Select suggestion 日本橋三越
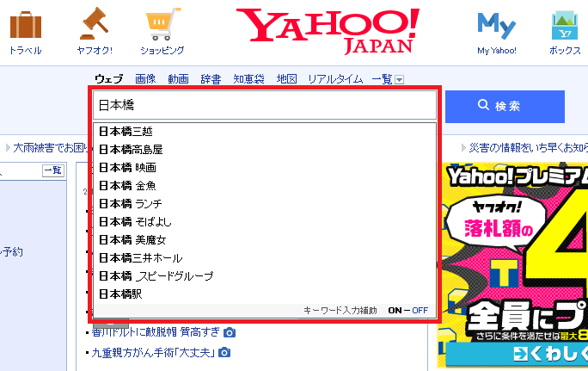 pyautogui.click(x=265, y=132)
